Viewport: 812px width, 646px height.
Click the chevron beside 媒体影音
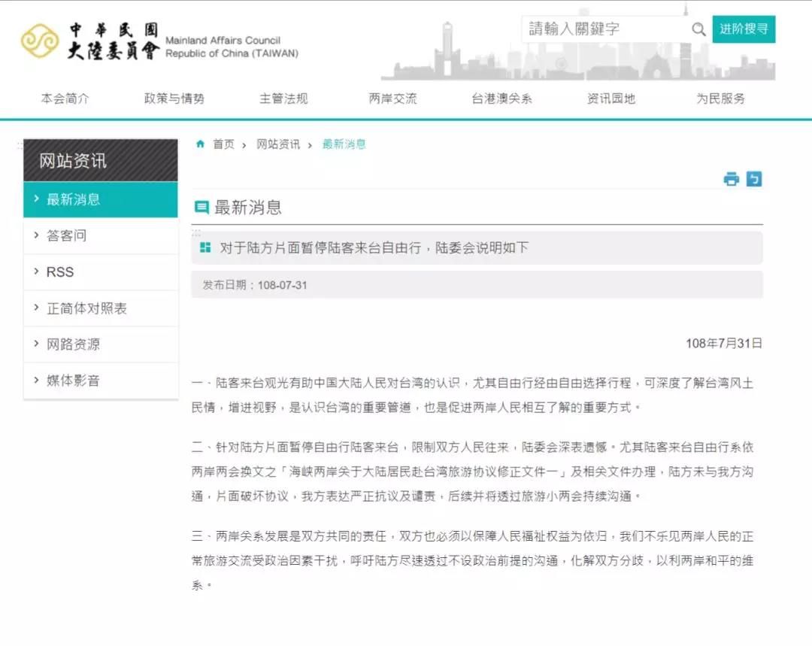tap(36, 380)
